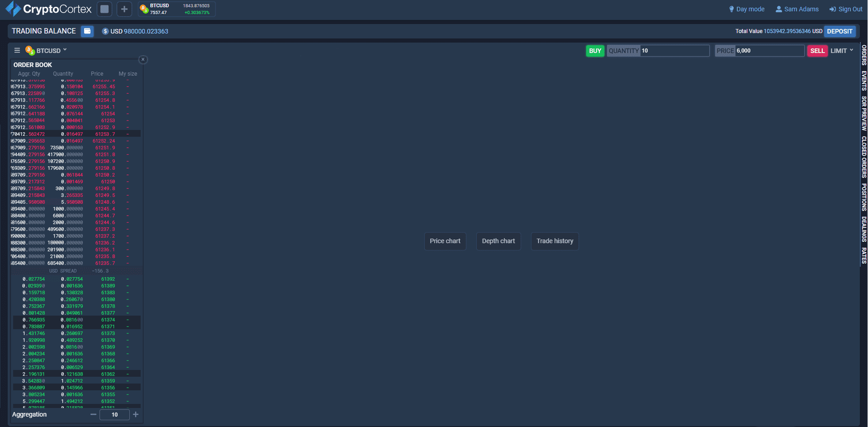868x427 pixels.
Task: Click the Sam Adams user icon
Action: [778, 9]
